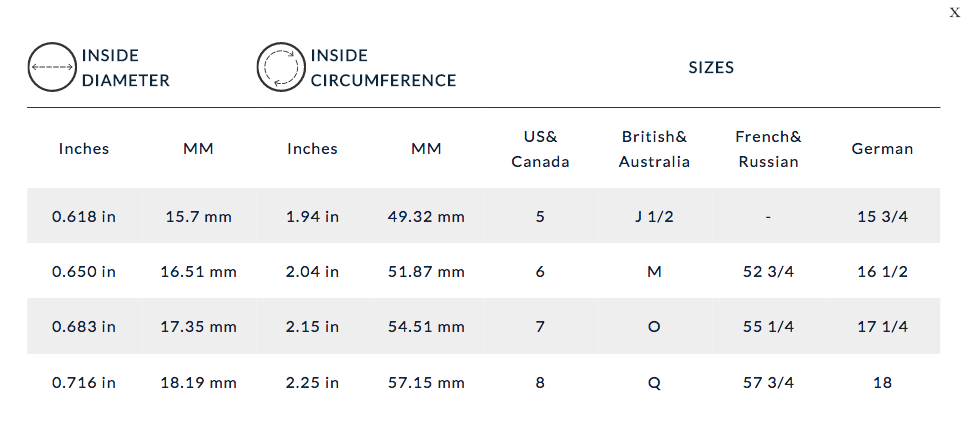968x436 pixels.
Task: Click German size 18 cell
Action: coord(882,382)
